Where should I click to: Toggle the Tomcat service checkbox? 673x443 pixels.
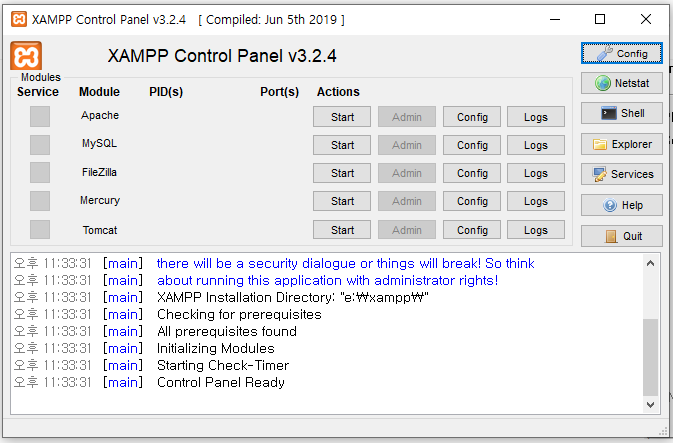pyautogui.click(x=40, y=229)
